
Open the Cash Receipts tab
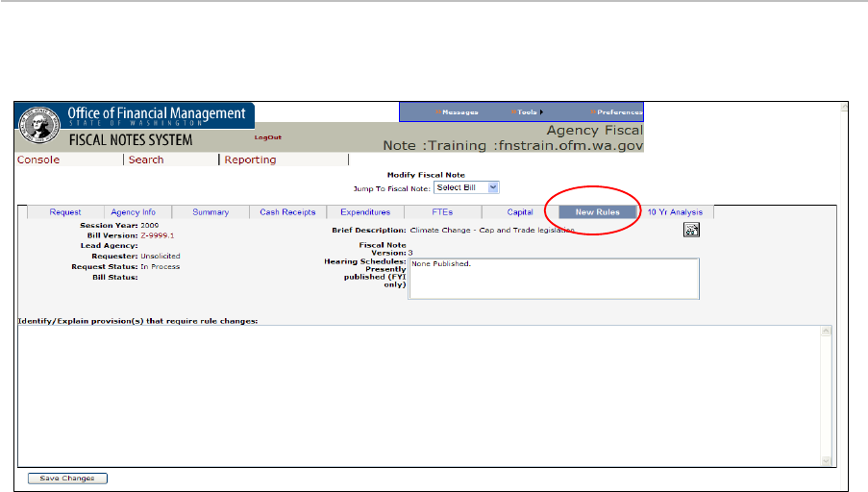(287, 212)
